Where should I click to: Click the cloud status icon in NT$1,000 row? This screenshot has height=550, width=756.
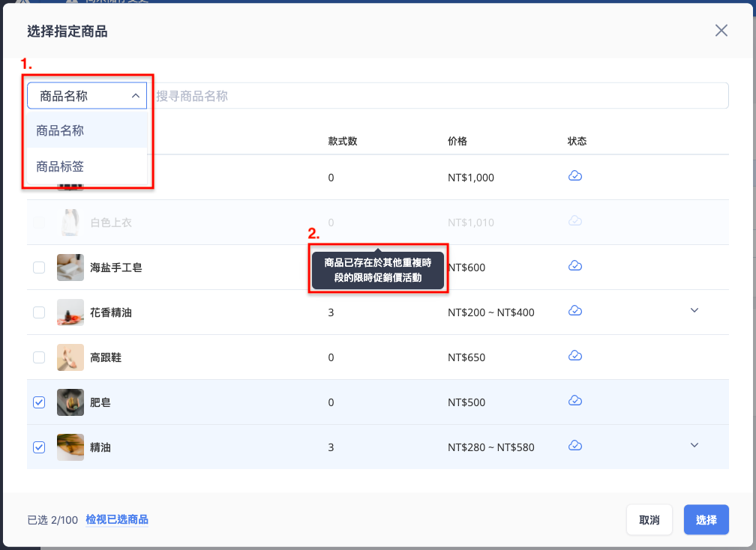(574, 176)
